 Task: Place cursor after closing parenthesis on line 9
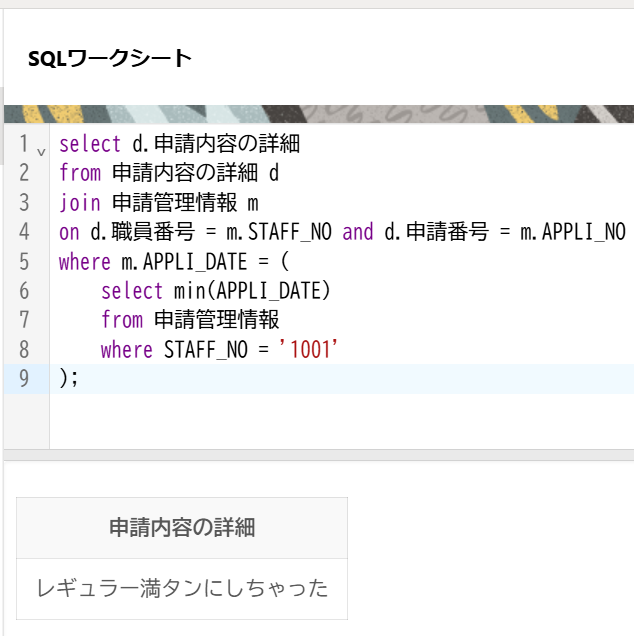pos(78,378)
